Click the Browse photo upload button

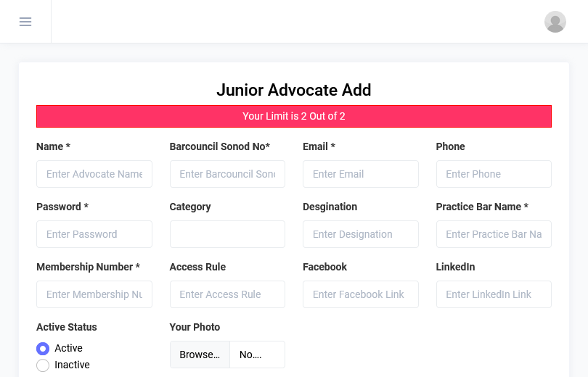(x=200, y=355)
